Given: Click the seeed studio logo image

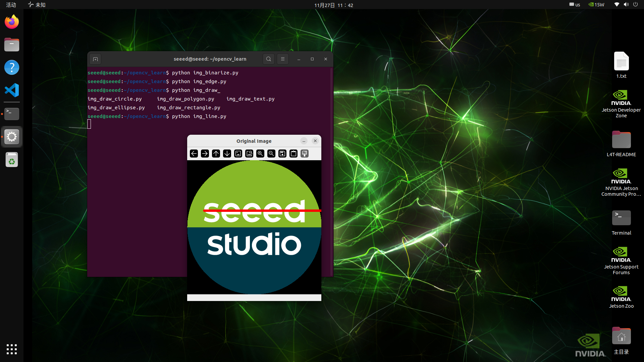Looking at the screenshot, I should pyautogui.click(x=254, y=227).
